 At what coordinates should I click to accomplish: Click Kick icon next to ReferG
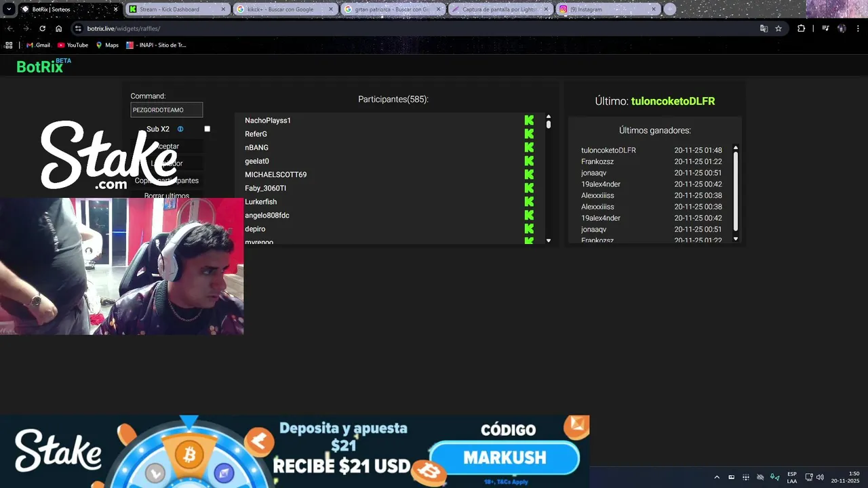click(x=529, y=134)
